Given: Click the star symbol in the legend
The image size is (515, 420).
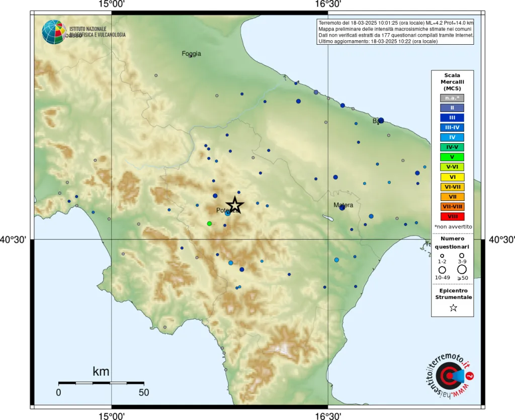Looking at the screenshot, I should point(453,308).
